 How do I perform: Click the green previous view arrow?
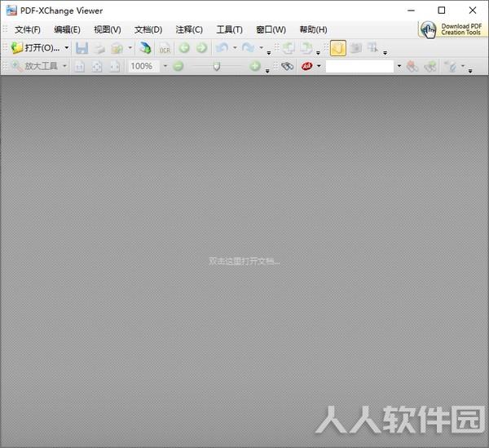[x=184, y=48]
